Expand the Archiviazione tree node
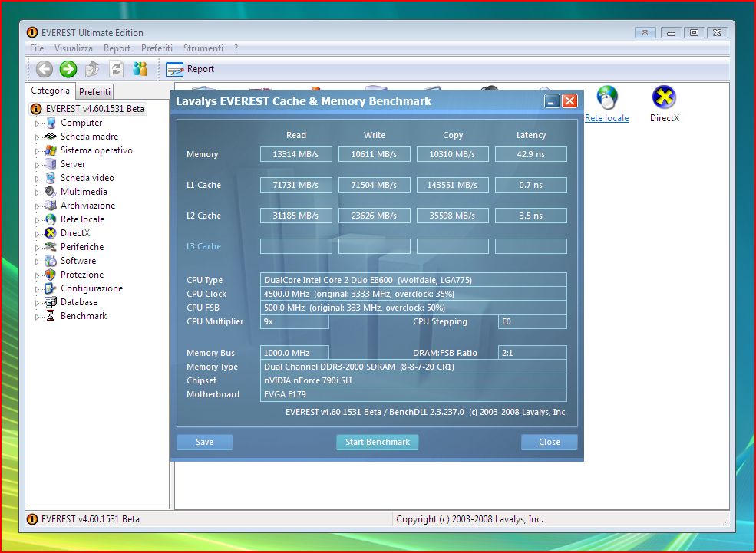756x553 pixels. (37, 206)
